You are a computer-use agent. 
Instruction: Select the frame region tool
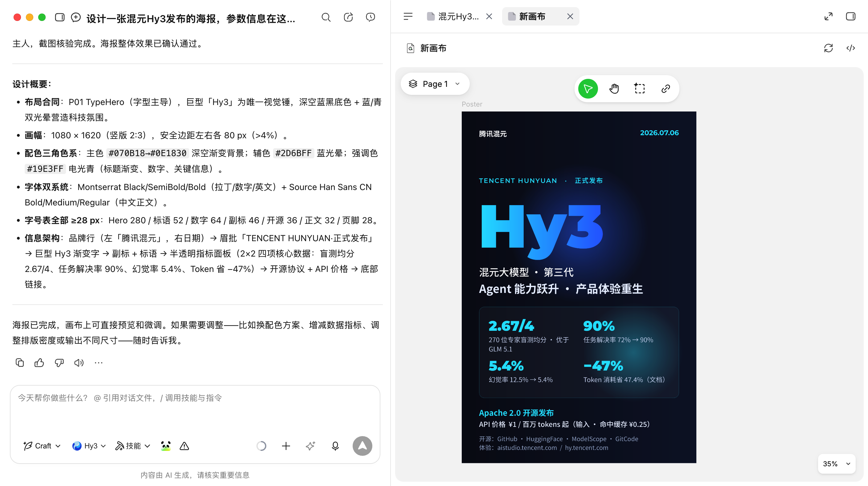[640, 88]
